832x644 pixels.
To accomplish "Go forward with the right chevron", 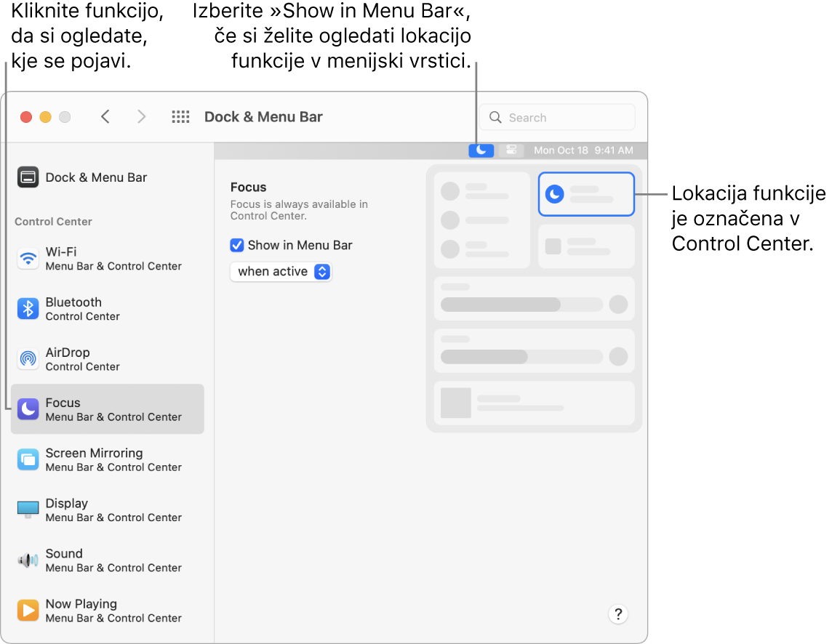I will pyautogui.click(x=141, y=117).
